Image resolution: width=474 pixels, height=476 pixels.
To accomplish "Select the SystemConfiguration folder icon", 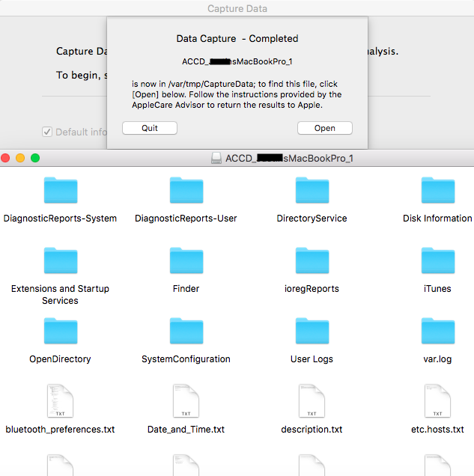I will 186,331.
